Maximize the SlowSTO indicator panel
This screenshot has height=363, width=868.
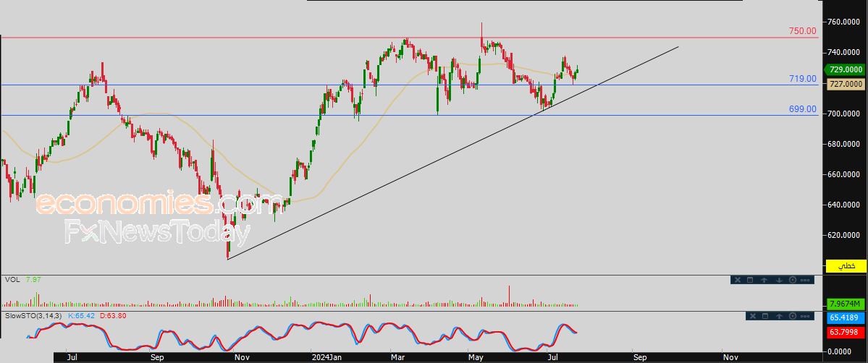tap(765, 316)
